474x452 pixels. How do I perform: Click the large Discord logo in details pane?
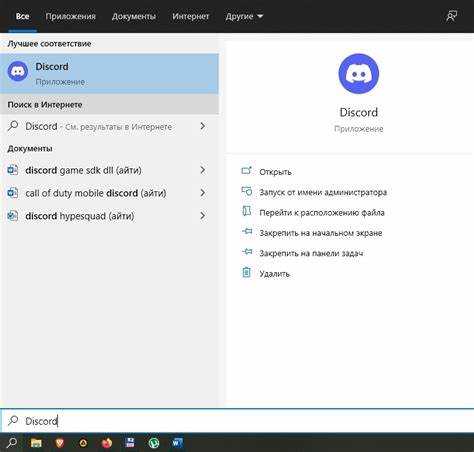[359, 74]
